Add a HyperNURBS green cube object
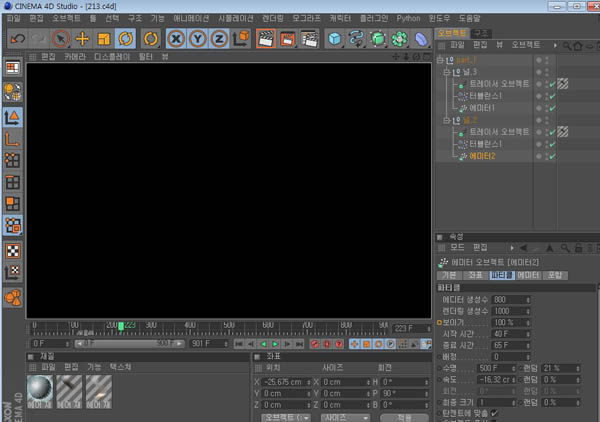This screenshot has height=422, width=600. click(x=378, y=39)
